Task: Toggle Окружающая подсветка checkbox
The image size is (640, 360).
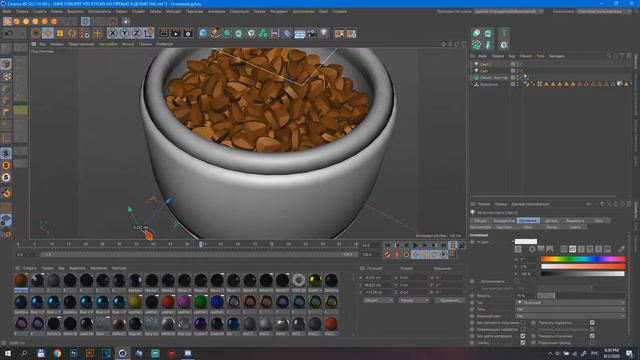Action: [523, 329]
